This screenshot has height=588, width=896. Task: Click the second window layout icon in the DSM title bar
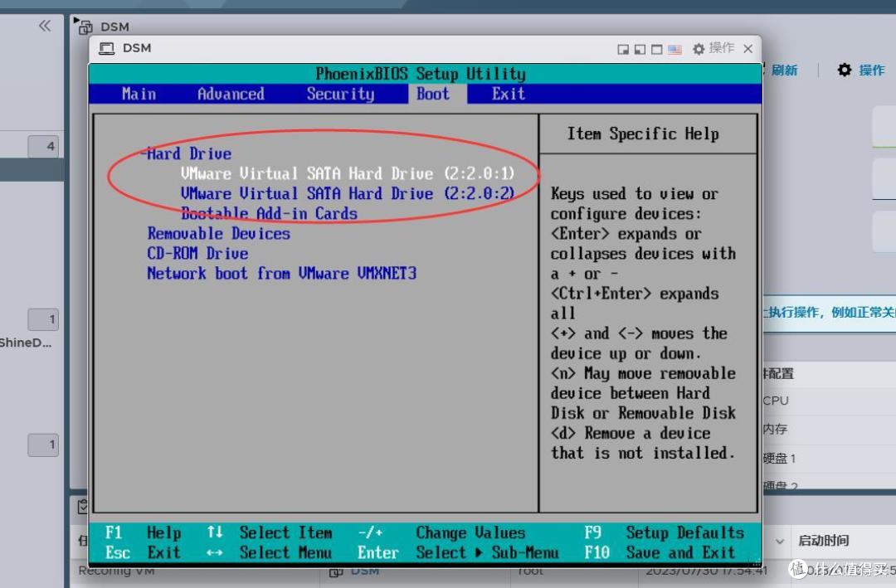click(x=640, y=50)
